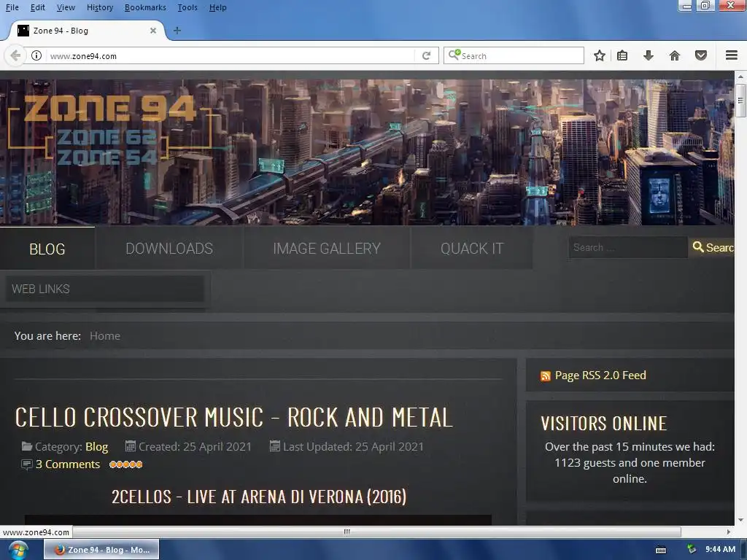Screen dimensions: 747x560
Task: Select the Zone 94 - Blog tab
Action: click(86, 31)
